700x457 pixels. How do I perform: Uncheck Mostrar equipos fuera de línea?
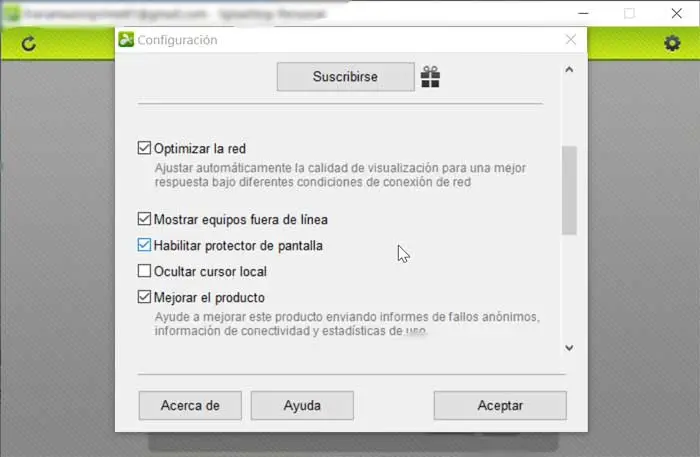coord(144,219)
